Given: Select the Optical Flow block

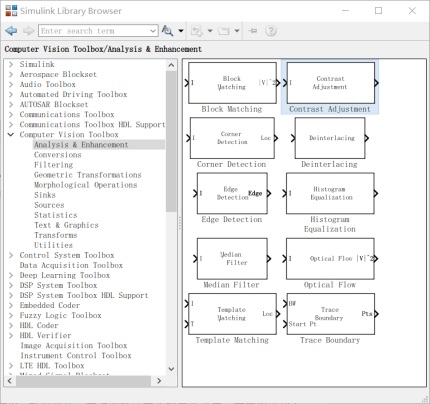Looking at the screenshot, I should click(x=330, y=259).
